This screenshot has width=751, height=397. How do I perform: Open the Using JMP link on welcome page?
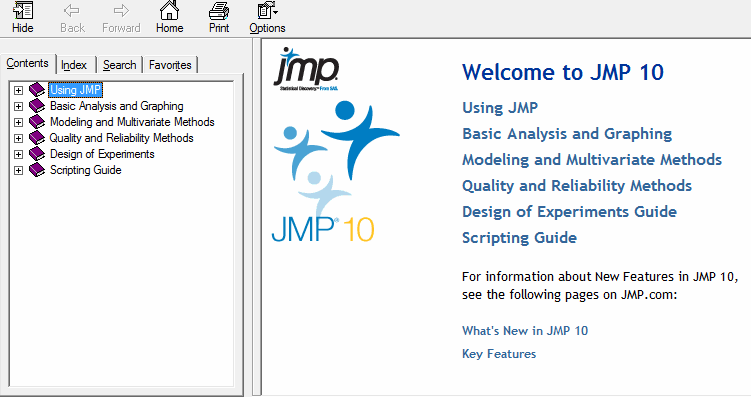[500, 108]
